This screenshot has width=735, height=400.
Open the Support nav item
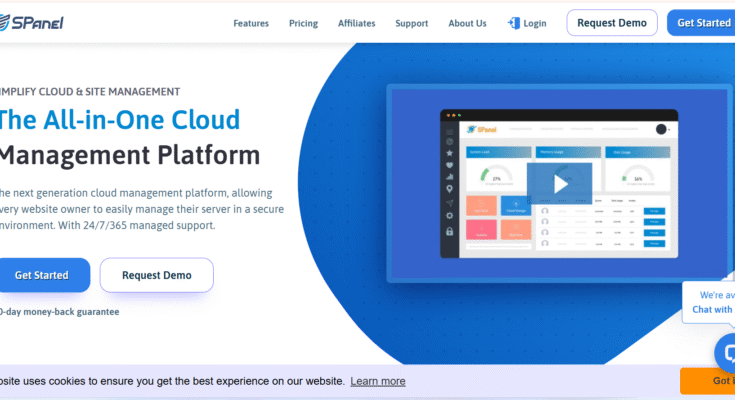411,23
